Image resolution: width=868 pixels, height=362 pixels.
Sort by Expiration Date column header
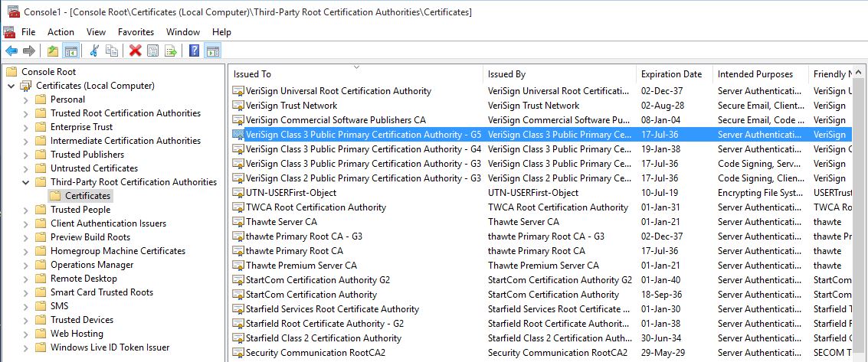(x=674, y=74)
